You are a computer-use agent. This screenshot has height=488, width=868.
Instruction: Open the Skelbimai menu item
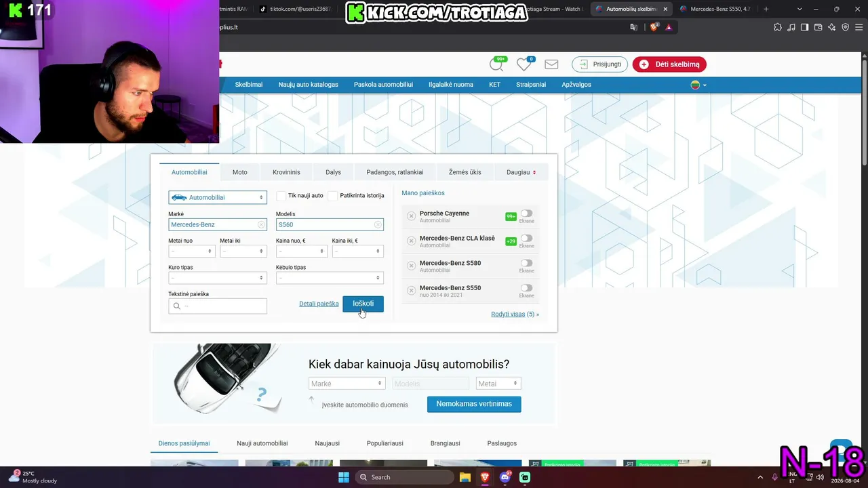[x=249, y=85]
